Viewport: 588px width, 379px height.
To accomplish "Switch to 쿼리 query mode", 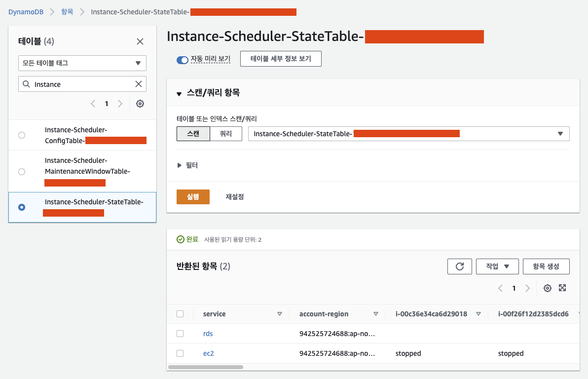I will [226, 134].
